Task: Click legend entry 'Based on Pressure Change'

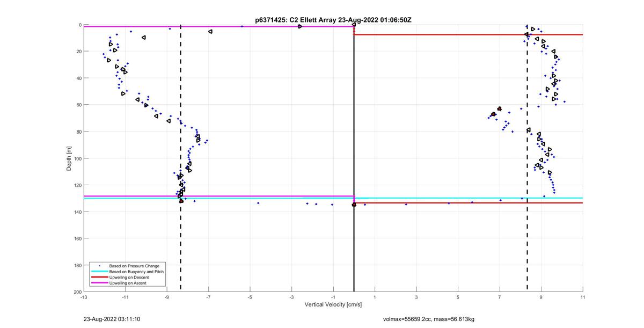Action: click(x=134, y=266)
